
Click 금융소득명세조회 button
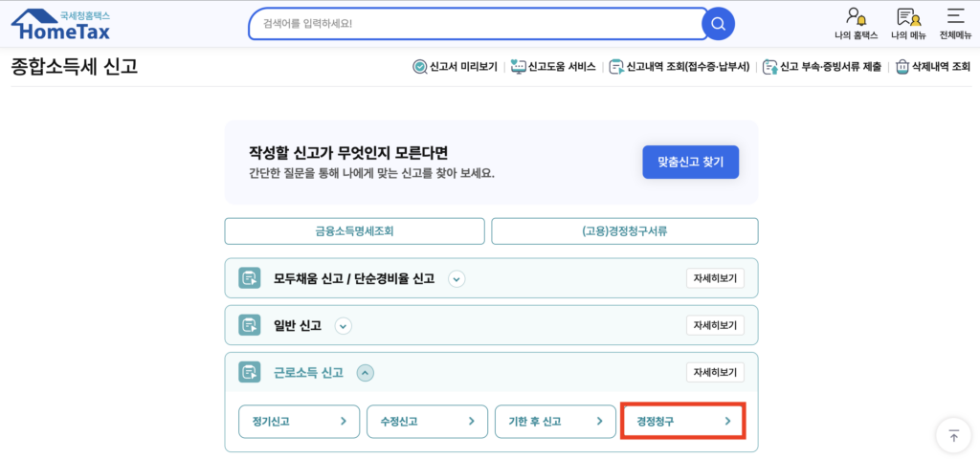[354, 231]
